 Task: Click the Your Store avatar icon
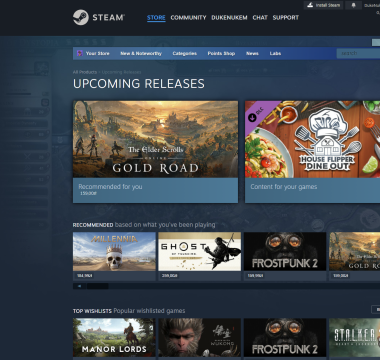coord(80,53)
